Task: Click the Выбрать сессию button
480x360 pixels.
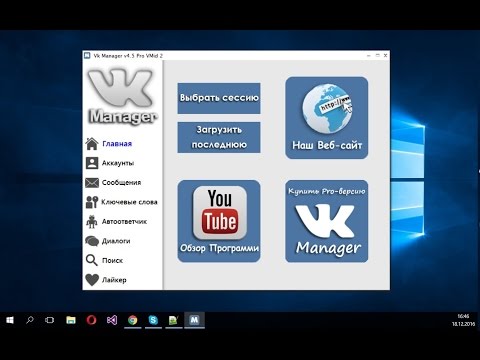Action: tap(219, 98)
